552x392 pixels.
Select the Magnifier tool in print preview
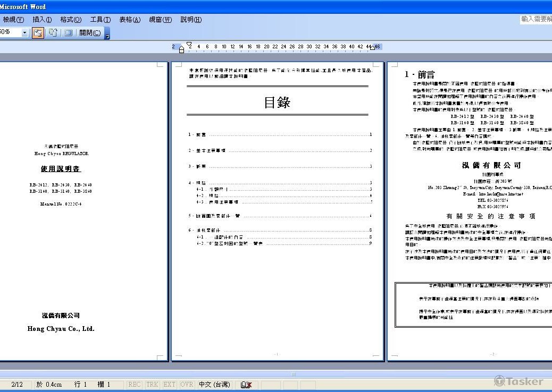(38, 32)
